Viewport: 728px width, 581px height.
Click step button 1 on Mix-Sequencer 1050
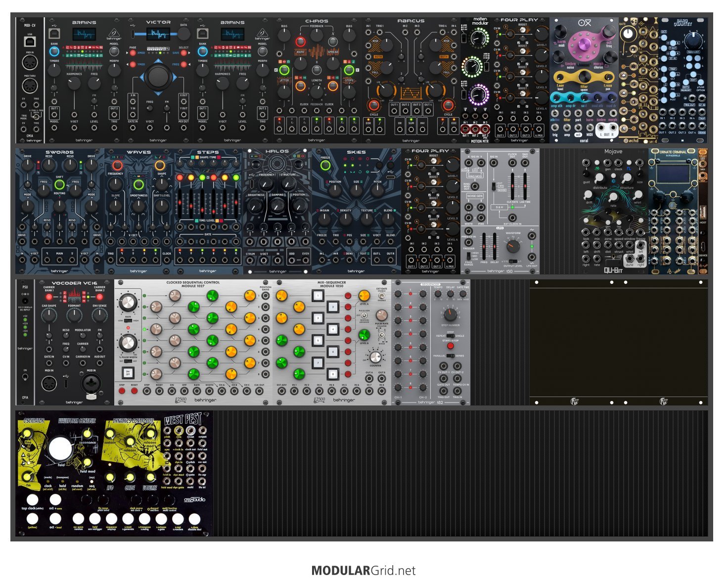pos(317,296)
